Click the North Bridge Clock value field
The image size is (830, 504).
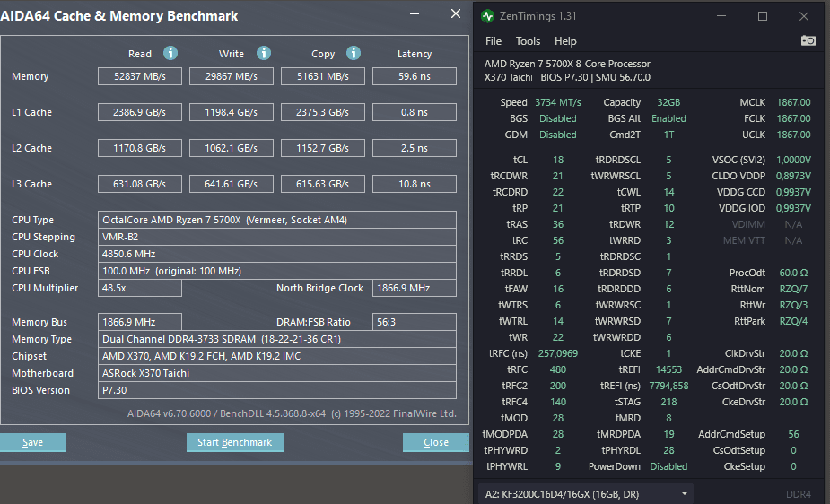[x=414, y=288]
